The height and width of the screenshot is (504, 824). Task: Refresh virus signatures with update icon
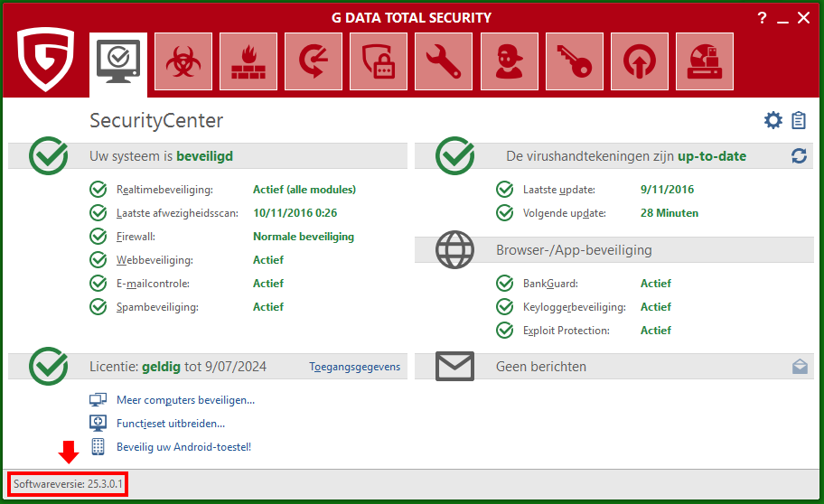tap(799, 155)
